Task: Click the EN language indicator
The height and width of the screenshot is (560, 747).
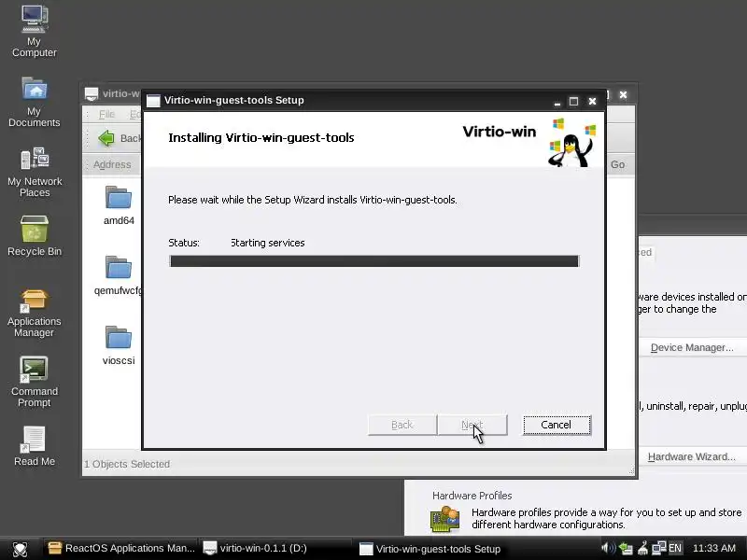Action: [674, 548]
